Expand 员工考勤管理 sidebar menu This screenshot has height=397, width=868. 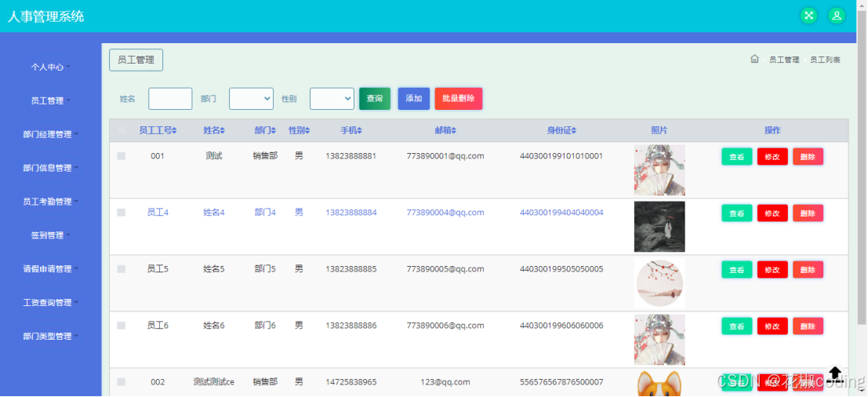50,202
